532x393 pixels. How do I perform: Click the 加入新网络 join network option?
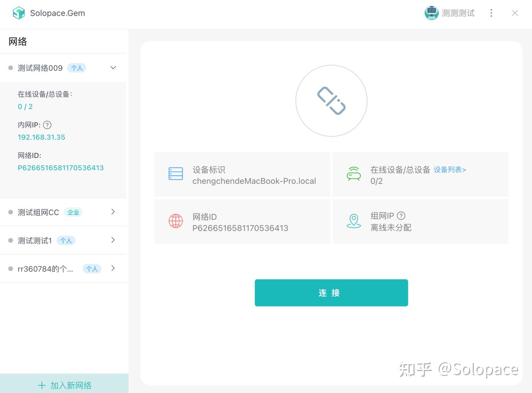coord(64,385)
